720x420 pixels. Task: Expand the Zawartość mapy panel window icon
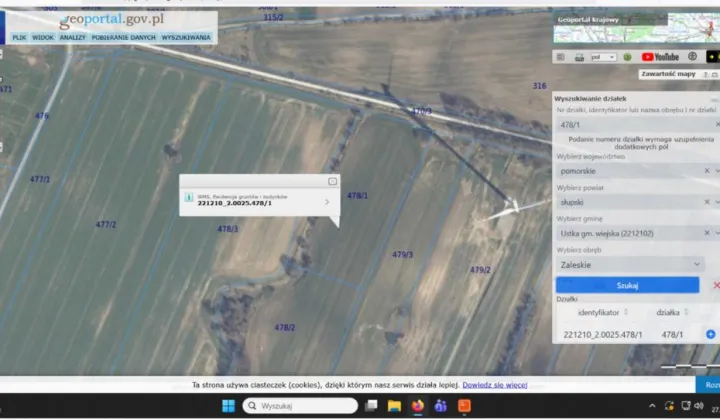click(714, 74)
